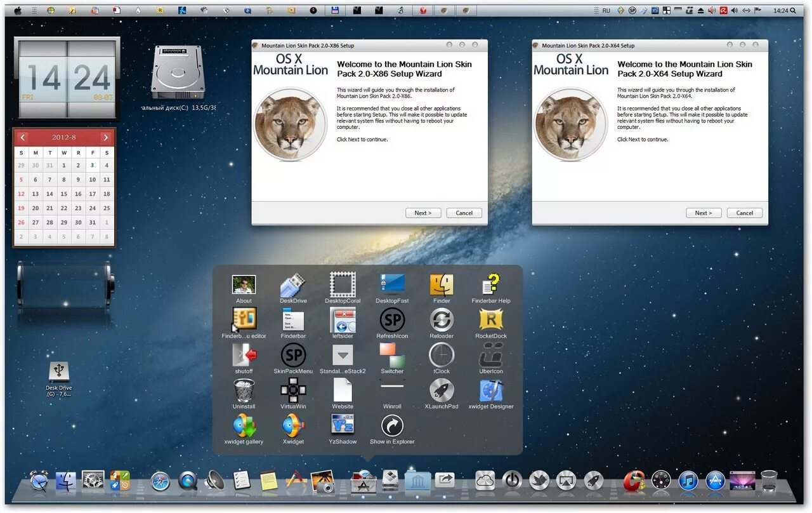
Task: Go to previous month in calendar widget
Action: [x=22, y=137]
